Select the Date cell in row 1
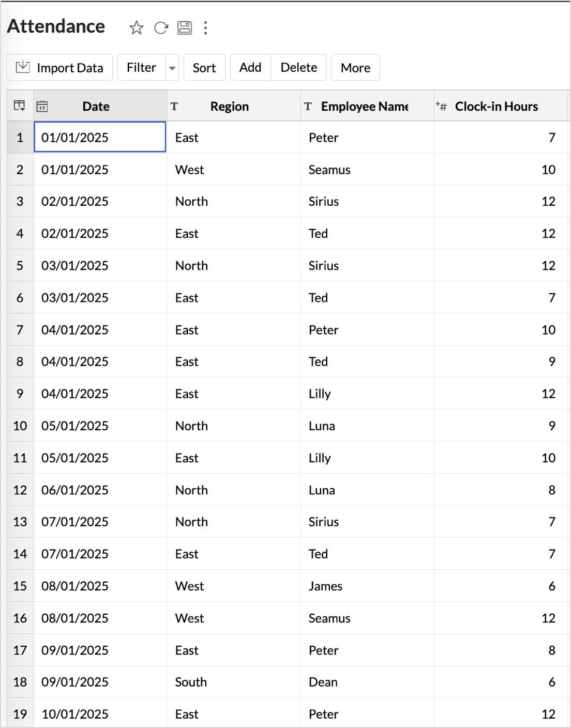The width and height of the screenshot is (571, 728). click(100, 138)
